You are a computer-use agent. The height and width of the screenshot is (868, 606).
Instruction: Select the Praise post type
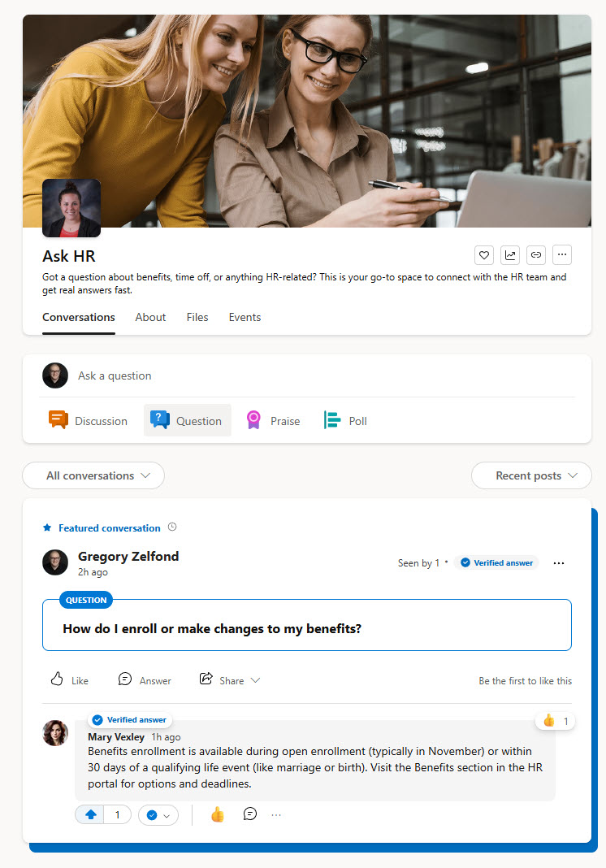point(274,421)
